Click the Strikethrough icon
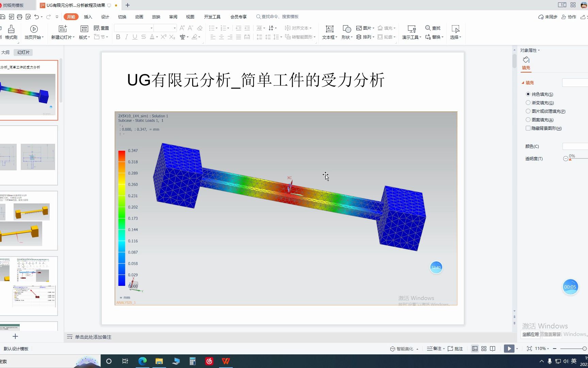Screen dimensions: 588x368 [x=144, y=37]
